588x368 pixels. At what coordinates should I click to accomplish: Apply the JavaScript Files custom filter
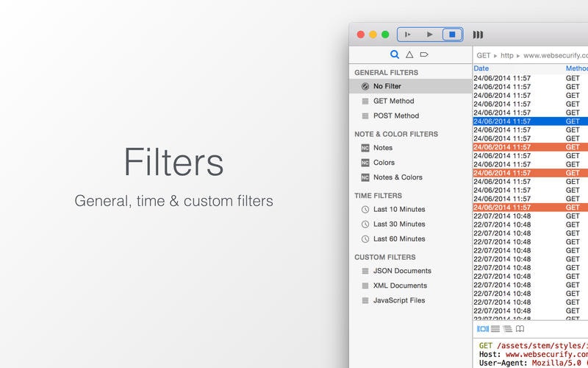pos(411,300)
